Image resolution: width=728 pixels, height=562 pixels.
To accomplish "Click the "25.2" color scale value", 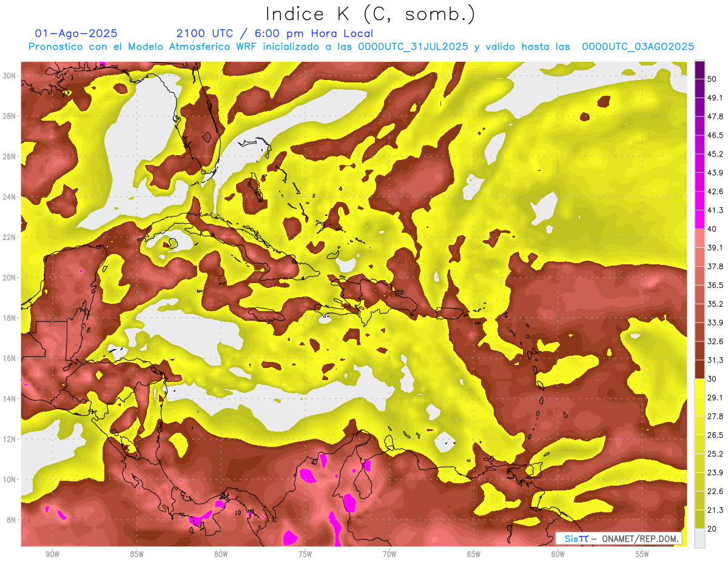I will (715, 453).
